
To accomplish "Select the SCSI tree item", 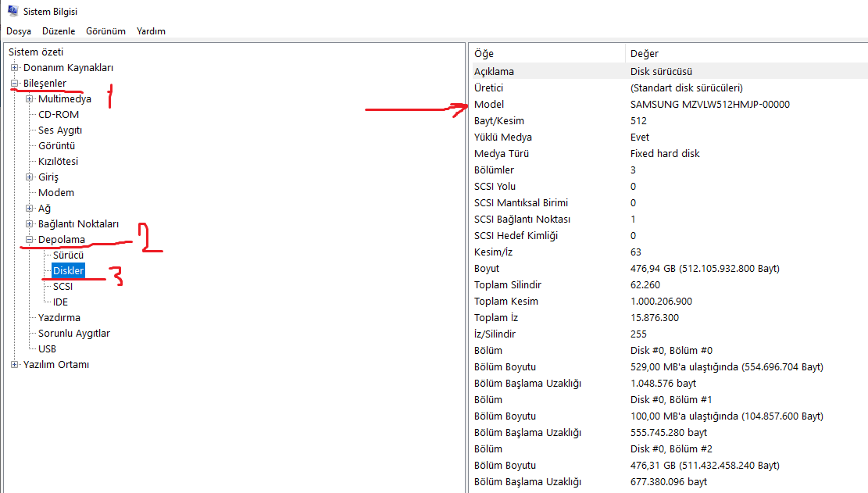I will 63,287.
